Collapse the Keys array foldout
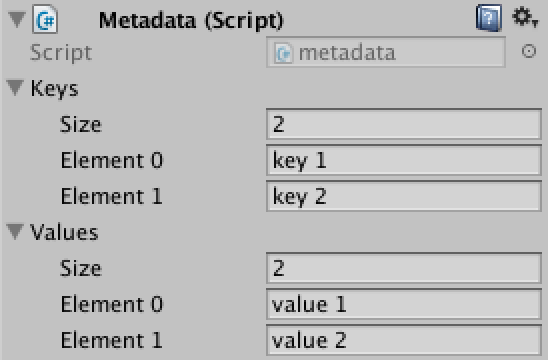548x360 pixels. [15, 87]
